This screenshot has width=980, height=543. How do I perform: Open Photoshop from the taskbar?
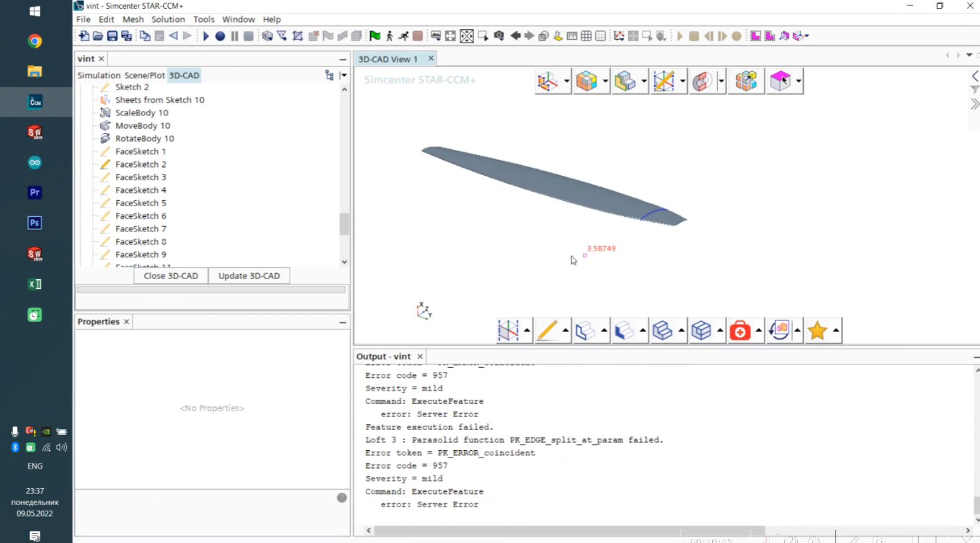35,223
